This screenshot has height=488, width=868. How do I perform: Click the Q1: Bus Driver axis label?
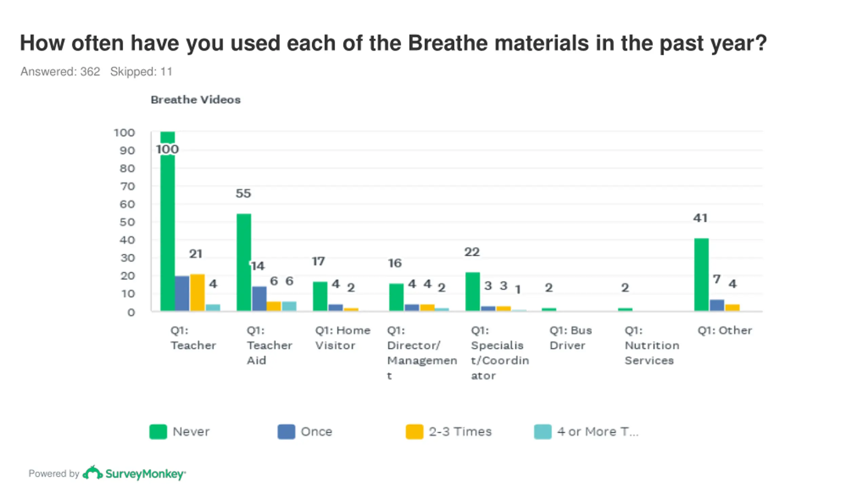571,338
